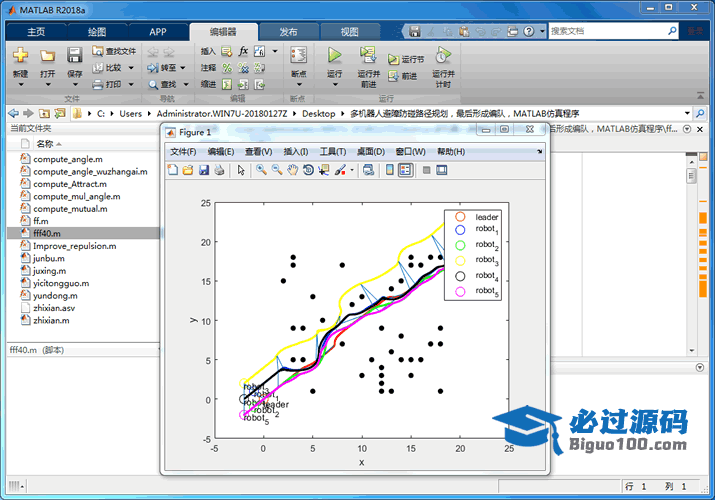Toggle the insert legend button off
Image resolution: width=715 pixels, height=500 pixels.
click(405, 170)
